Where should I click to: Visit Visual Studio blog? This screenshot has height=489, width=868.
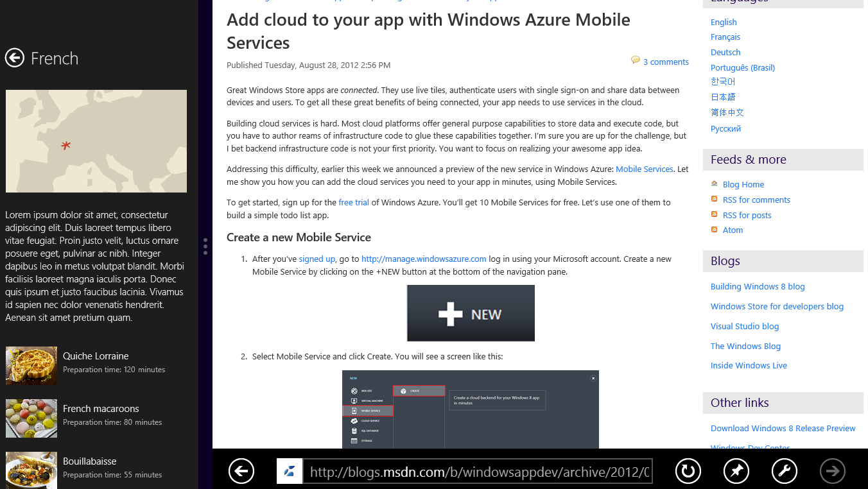click(x=745, y=327)
